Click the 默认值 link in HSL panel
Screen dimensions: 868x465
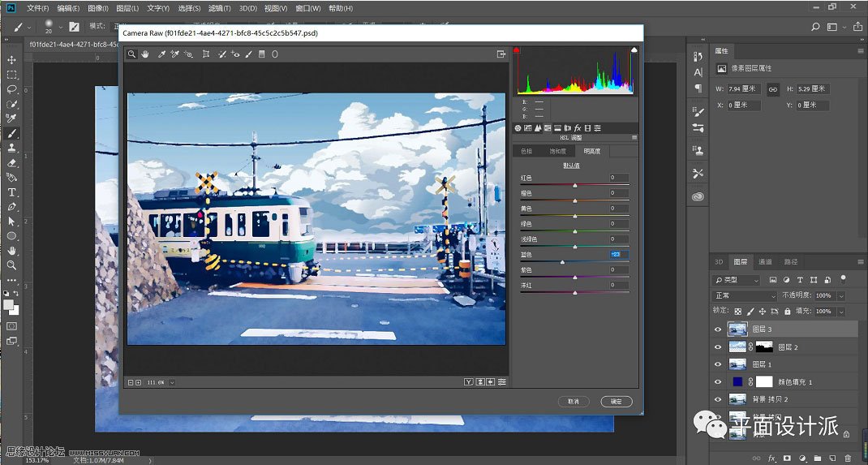tap(571, 166)
